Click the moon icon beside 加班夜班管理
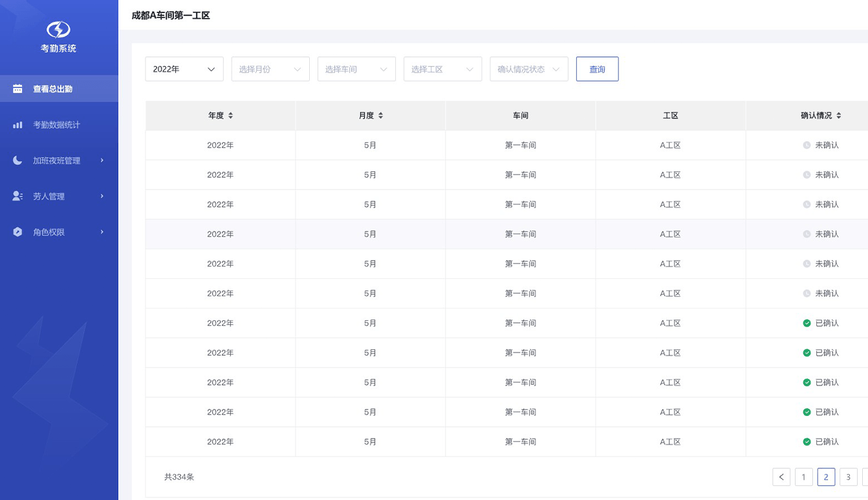 pyautogui.click(x=17, y=160)
